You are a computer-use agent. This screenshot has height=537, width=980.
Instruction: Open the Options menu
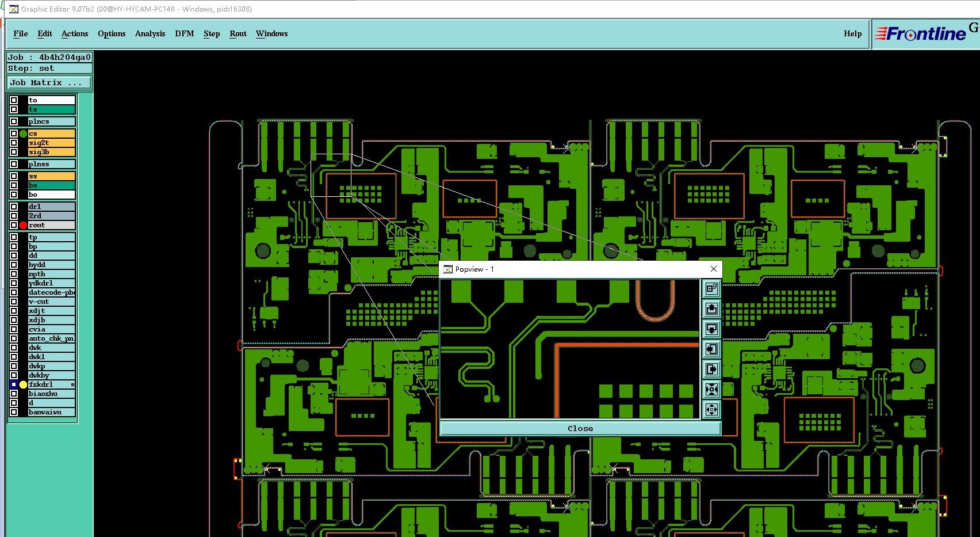click(x=112, y=33)
